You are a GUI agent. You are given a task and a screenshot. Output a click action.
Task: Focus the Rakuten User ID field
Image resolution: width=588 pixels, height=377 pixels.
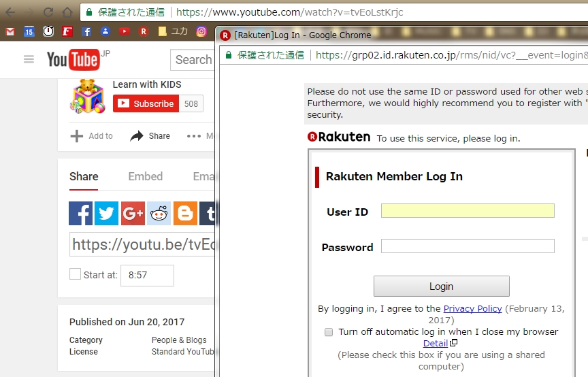tap(468, 211)
